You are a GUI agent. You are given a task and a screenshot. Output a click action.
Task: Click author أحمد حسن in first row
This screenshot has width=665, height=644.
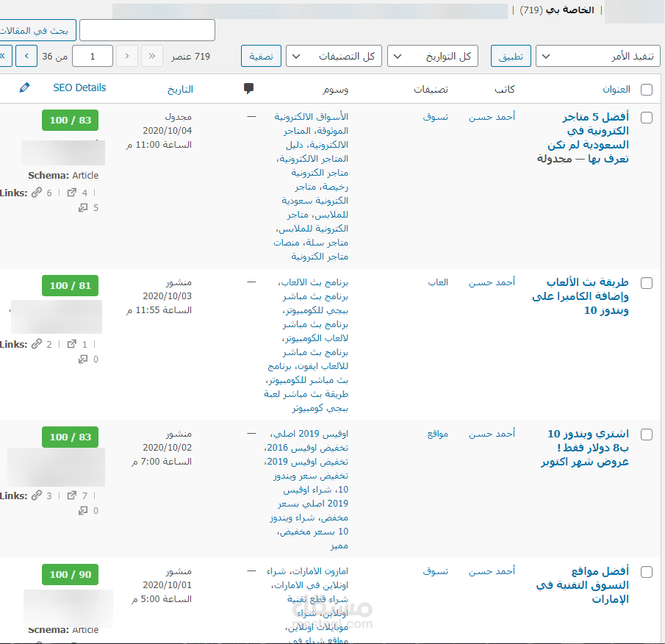[492, 117]
